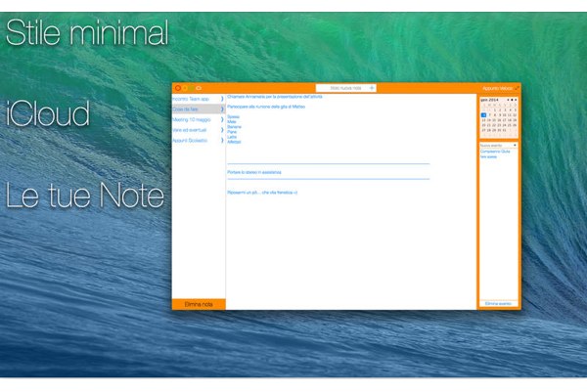Viewport: 587px width, 392px height.
Task: Select day 31 in the calendar
Action: [504, 130]
